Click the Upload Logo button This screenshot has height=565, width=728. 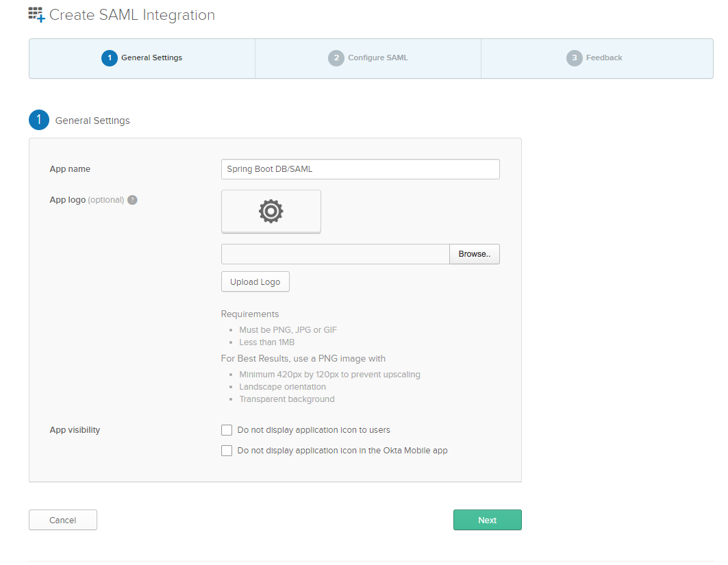tap(255, 281)
